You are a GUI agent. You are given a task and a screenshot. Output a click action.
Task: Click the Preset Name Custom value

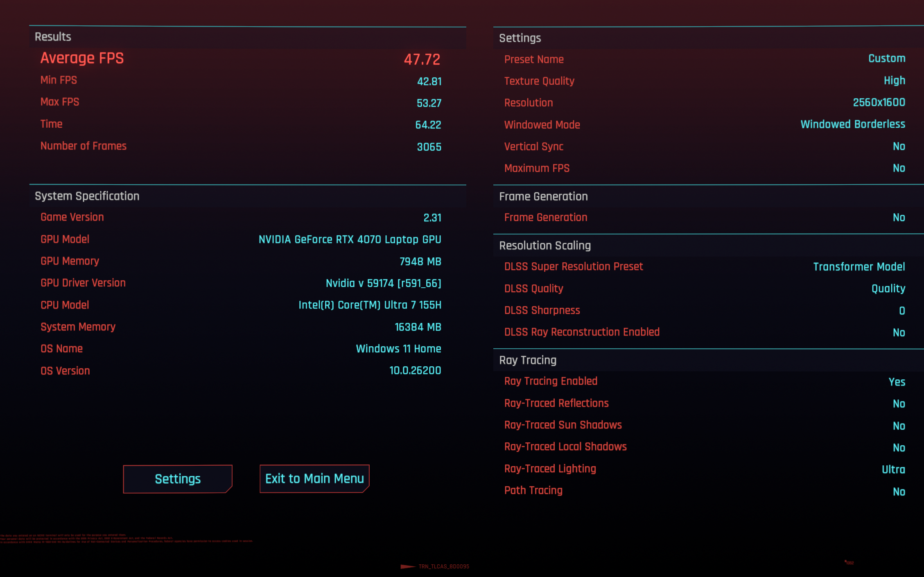click(x=886, y=59)
